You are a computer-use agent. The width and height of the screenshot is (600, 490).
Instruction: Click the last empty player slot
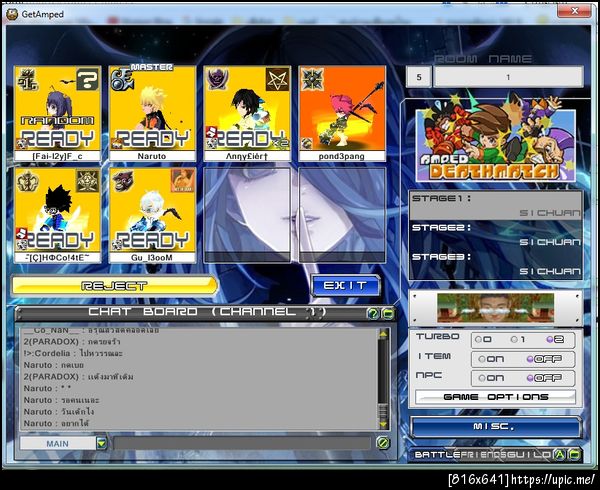(x=342, y=215)
